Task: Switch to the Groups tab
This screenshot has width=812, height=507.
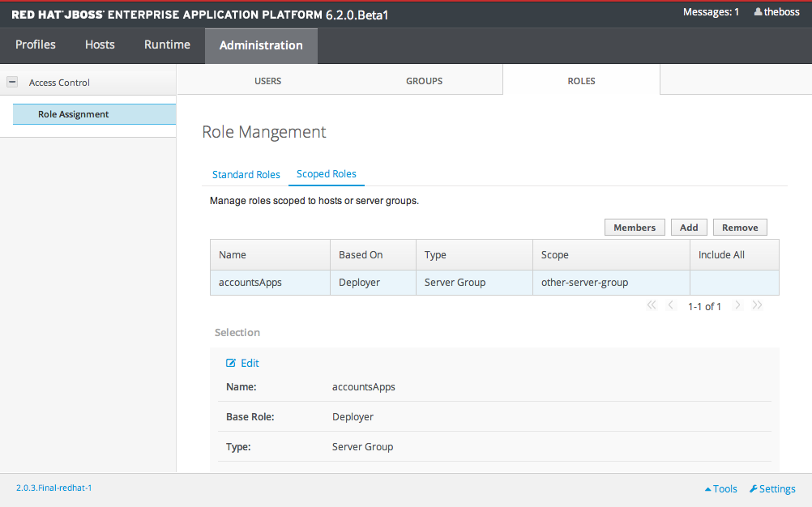Action: pyautogui.click(x=424, y=81)
